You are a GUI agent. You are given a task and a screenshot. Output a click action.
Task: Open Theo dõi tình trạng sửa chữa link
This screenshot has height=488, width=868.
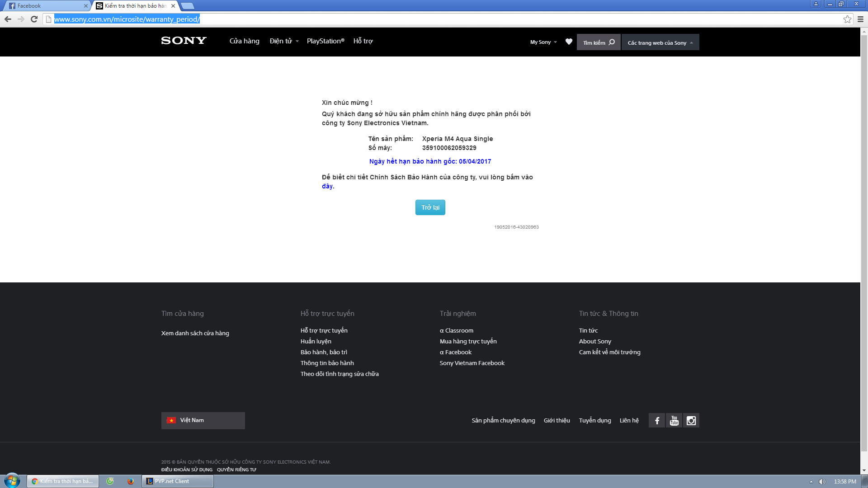(340, 374)
